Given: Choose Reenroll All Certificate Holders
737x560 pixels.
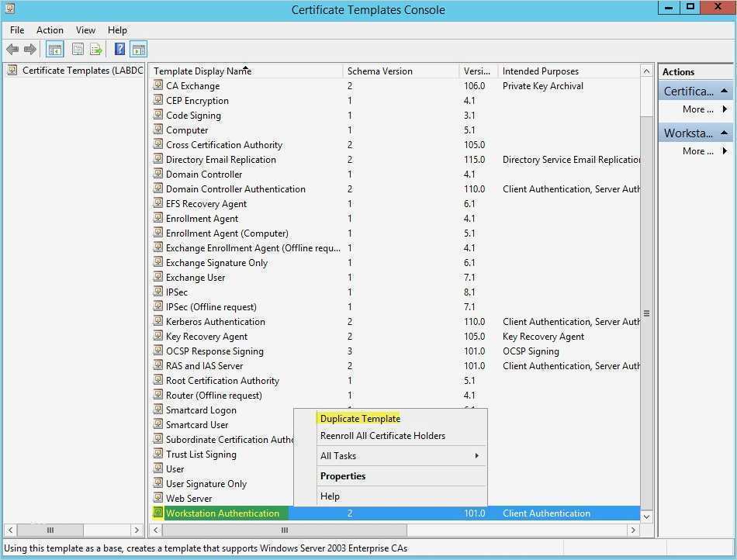Looking at the screenshot, I should click(x=382, y=436).
